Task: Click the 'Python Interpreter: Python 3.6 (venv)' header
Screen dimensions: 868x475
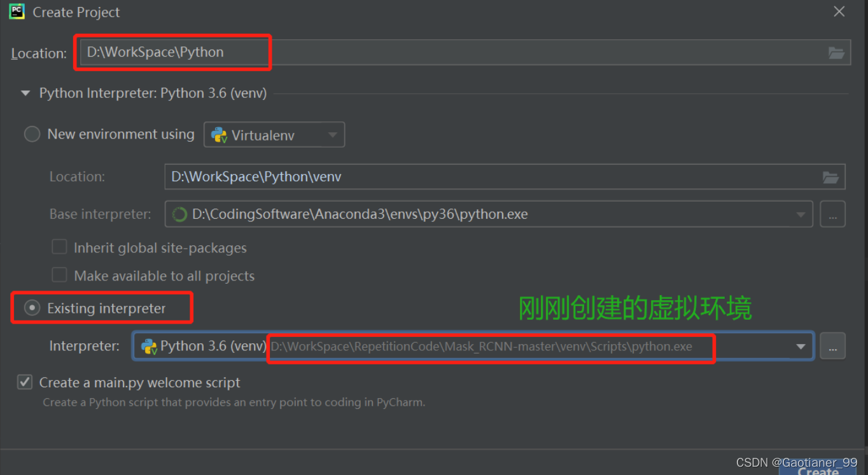Action: point(153,93)
